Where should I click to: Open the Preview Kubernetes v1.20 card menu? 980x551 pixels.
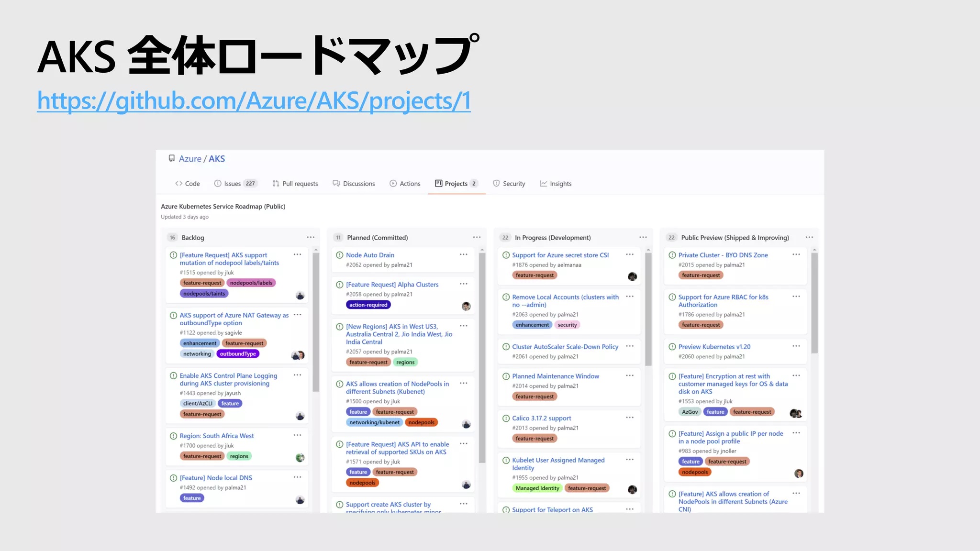point(796,346)
